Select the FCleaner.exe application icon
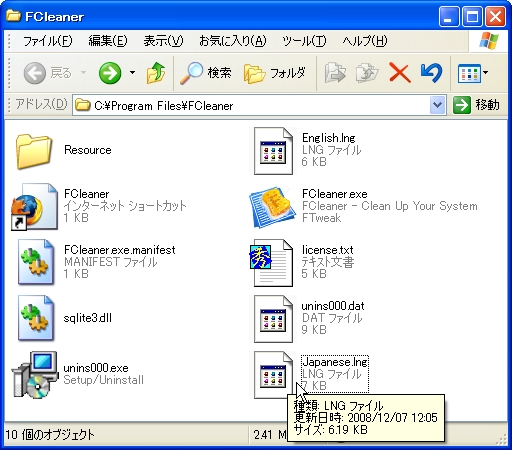The image size is (512, 450). pos(273,207)
